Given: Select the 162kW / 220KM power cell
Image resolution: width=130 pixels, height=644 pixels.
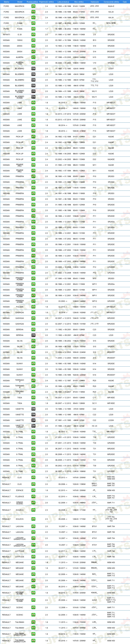Looking at the screenshot, I should click(79, 375).
